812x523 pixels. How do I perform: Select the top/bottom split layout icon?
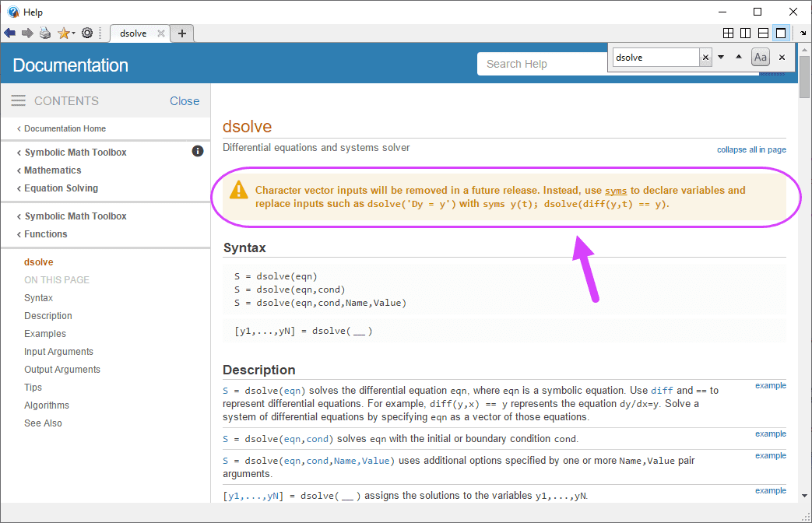pos(763,33)
